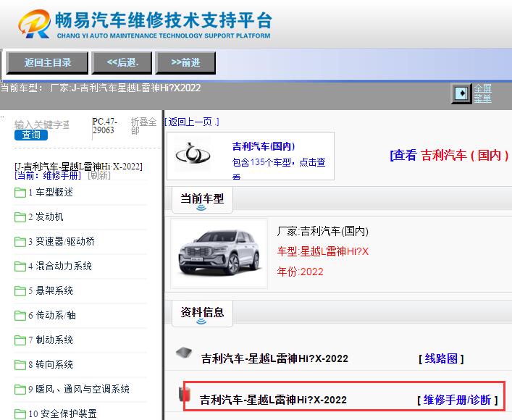Open folder icon for 8 转向系统
Image resolution: width=512 pixels, height=420 pixels.
click(20, 365)
